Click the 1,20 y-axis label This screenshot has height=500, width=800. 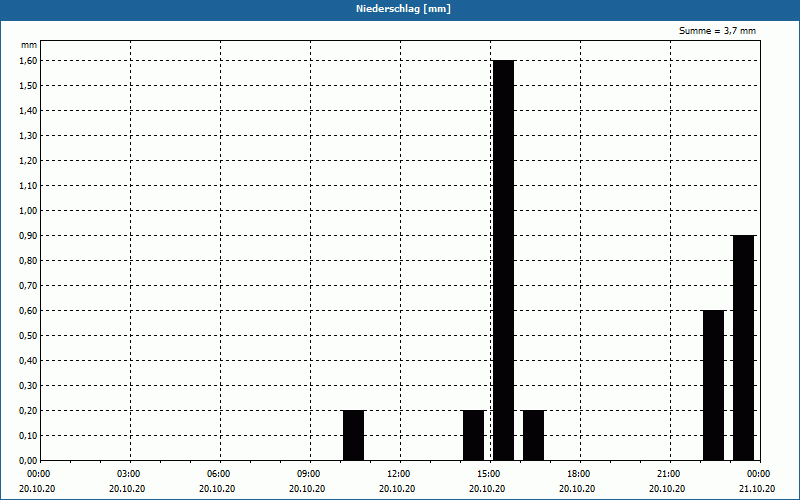tap(28, 161)
